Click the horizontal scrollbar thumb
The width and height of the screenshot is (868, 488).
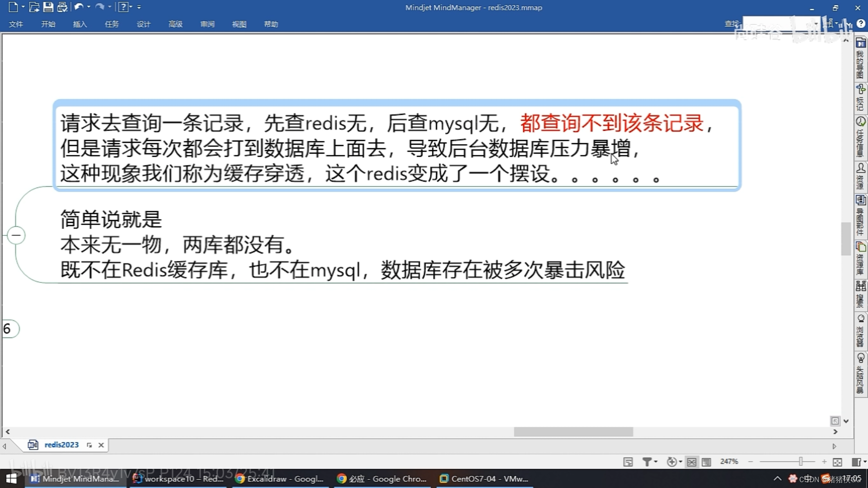pyautogui.click(x=573, y=432)
